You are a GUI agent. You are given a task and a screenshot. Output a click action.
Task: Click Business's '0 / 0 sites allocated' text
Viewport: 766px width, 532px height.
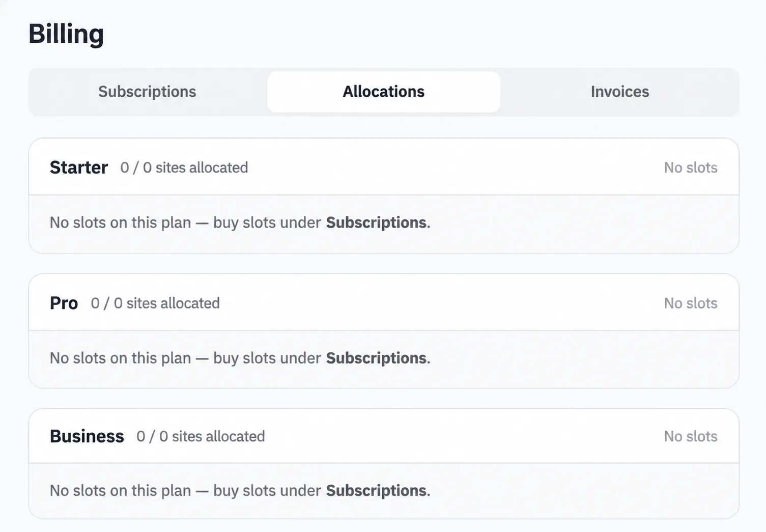pyautogui.click(x=201, y=436)
